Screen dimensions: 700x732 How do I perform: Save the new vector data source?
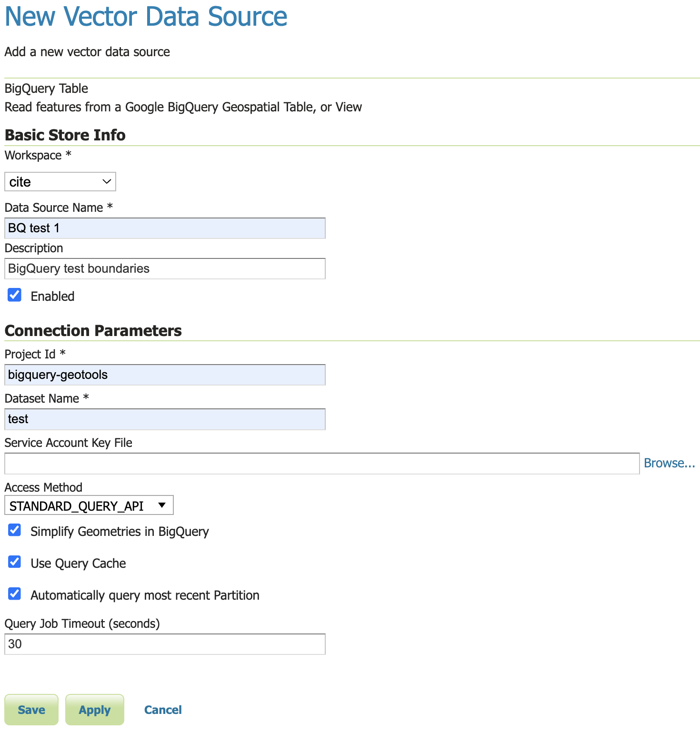click(x=31, y=710)
